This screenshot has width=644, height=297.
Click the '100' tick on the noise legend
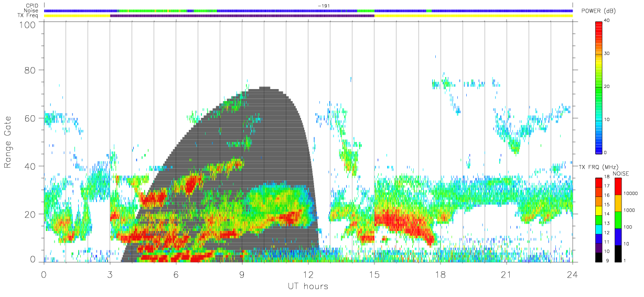tap(628, 227)
